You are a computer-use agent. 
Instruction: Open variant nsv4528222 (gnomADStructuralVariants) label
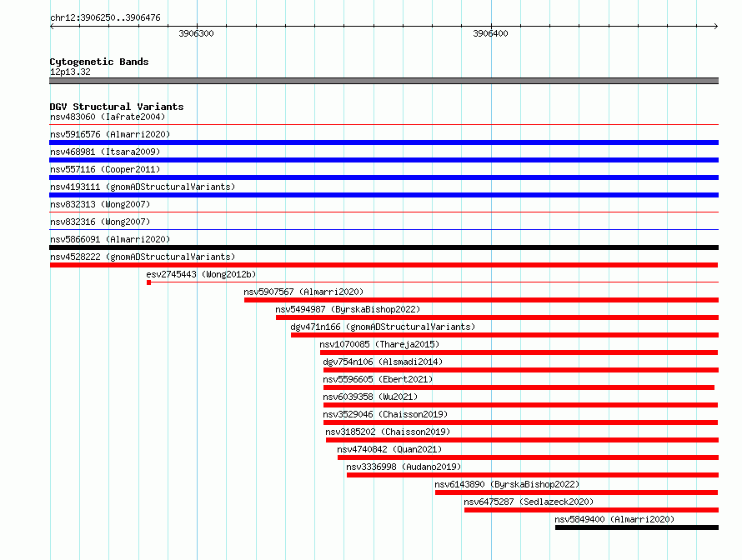coord(143,257)
